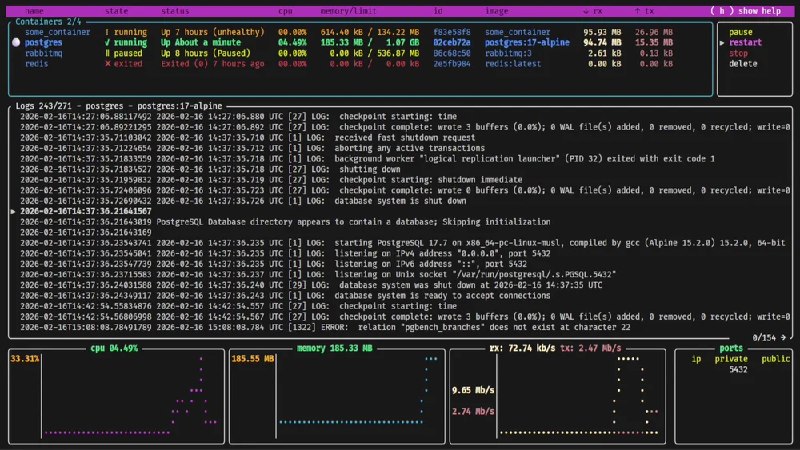
Task: Click the green checkmark icon in postgres row
Action: 107,42
